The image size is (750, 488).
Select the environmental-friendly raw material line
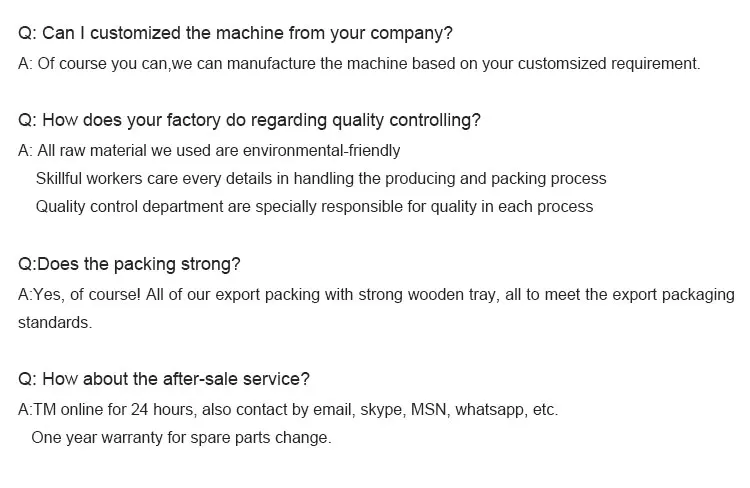209,151
